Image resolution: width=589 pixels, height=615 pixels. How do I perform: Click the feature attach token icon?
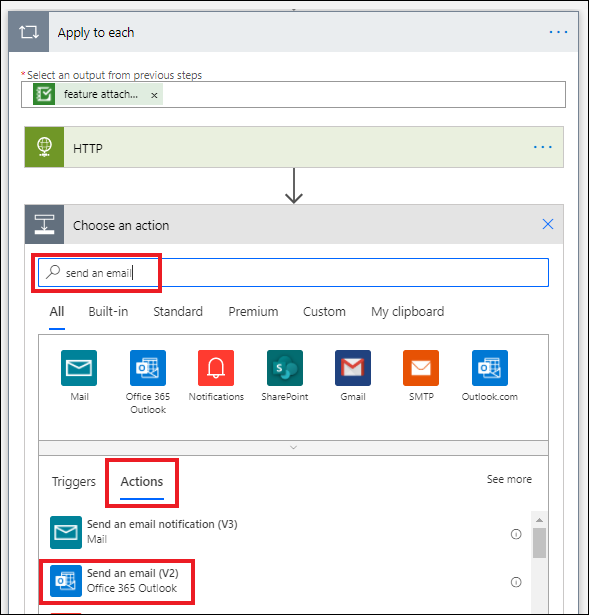point(44,94)
